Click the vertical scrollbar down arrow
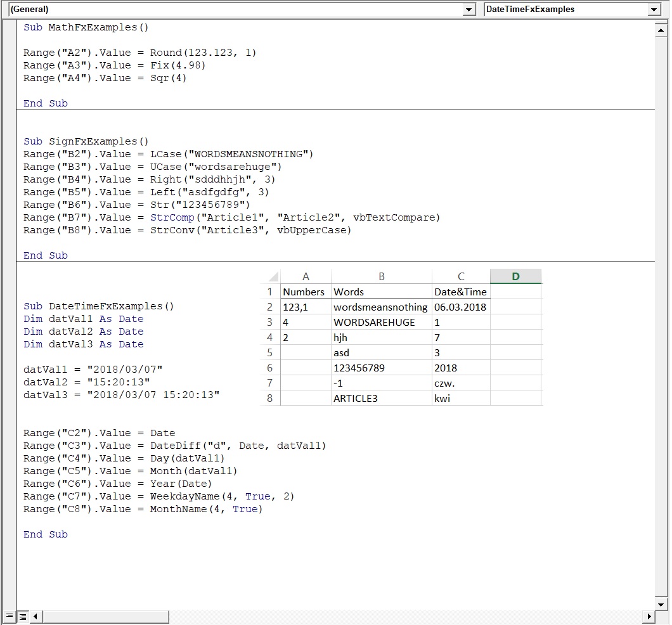This screenshot has height=625, width=672. point(661,603)
